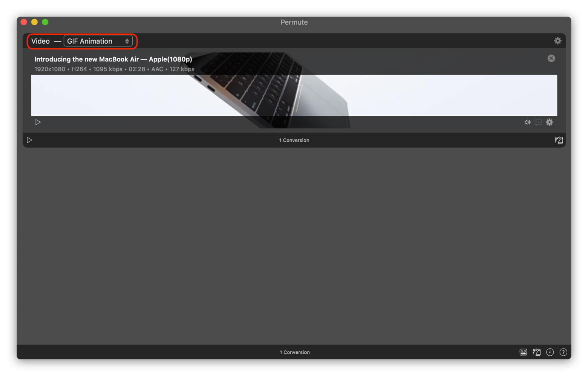Click '1 Conversion' label in group bar
Screen dimensions: 588x376
coord(294,140)
